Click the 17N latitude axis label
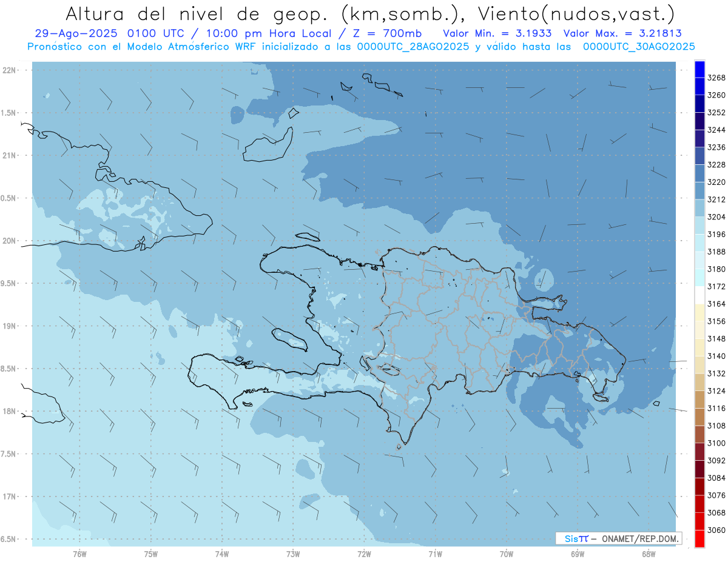728x562 pixels. (10, 497)
